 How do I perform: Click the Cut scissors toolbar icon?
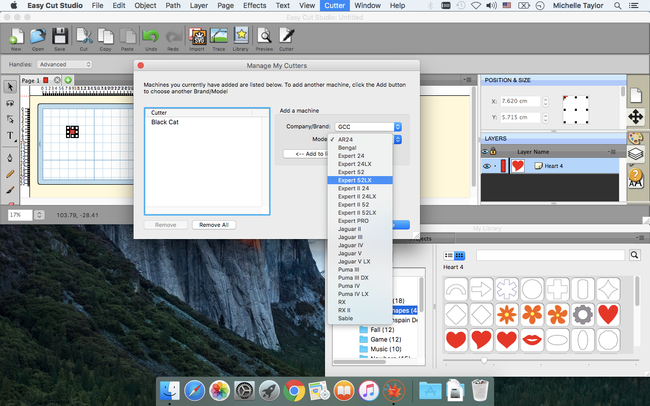coord(84,37)
